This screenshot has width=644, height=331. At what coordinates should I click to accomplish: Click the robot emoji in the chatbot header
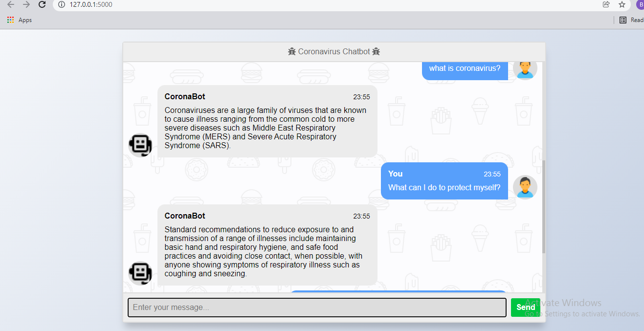pyautogui.click(x=292, y=51)
